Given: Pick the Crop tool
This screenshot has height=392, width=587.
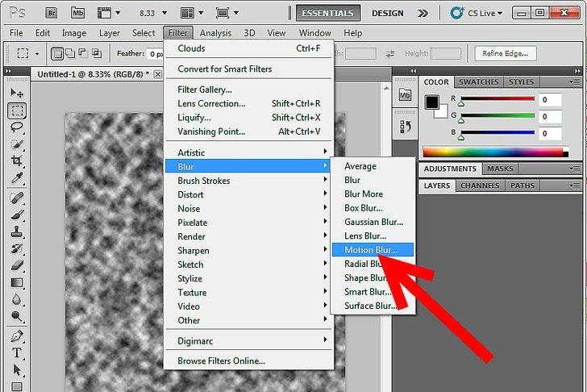Looking at the screenshot, I should pos(17,162).
